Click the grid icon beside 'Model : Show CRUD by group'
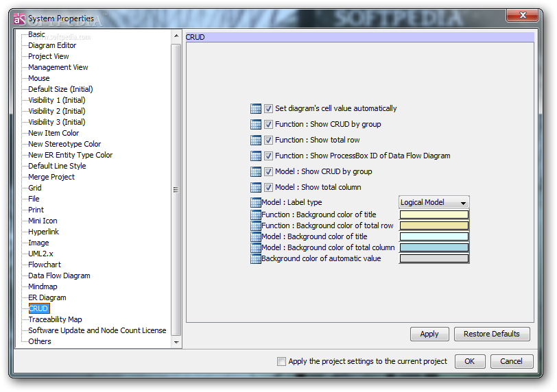Viewport: 557px width, 392px height. click(255, 172)
